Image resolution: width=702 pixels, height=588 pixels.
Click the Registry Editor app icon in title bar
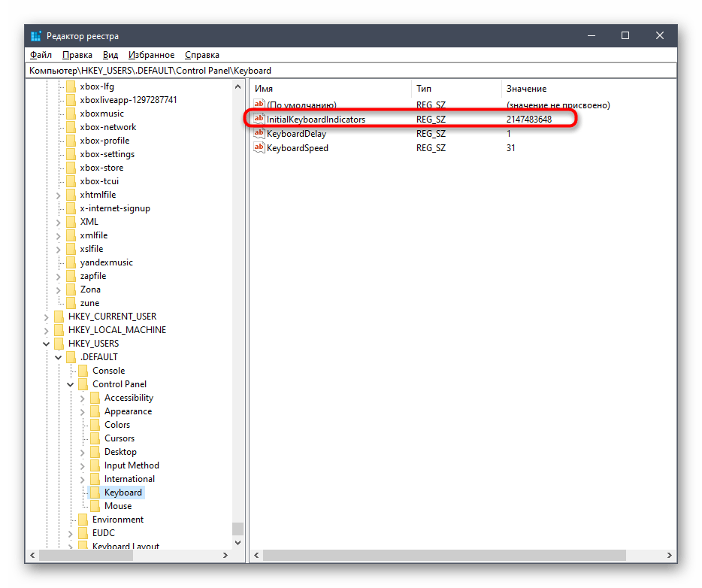36,36
